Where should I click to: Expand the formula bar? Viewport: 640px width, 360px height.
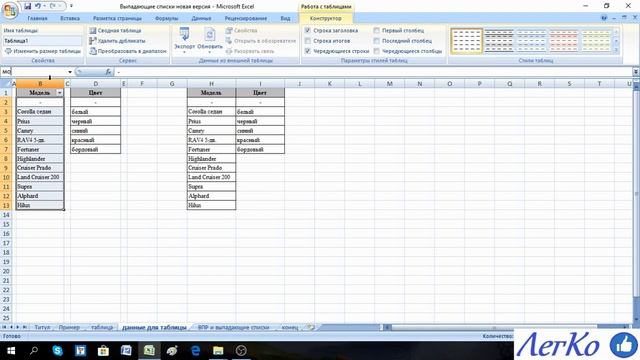[636, 72]
